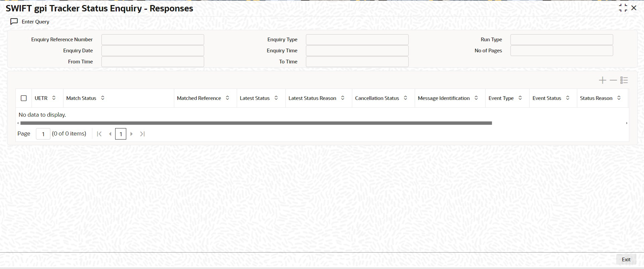This screenshot has height=269, width=644.
Task: Click the Exit button
Action: [626, 259]
